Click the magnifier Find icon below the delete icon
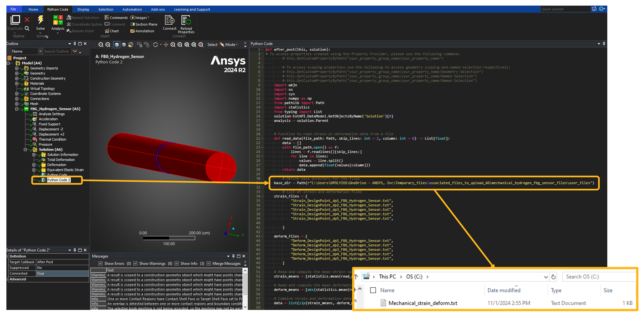Image resolution: width=644 pixels, height=316 pixels. tap(27, 28)
